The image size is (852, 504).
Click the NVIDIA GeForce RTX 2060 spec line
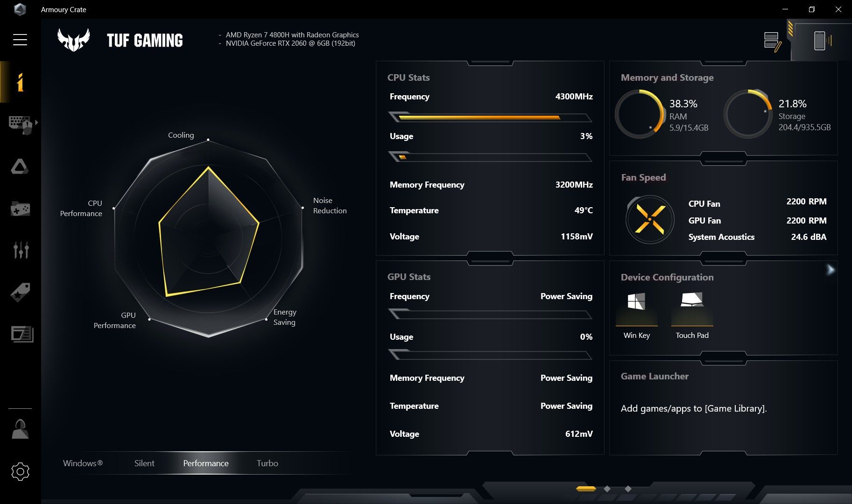point(290,43)
